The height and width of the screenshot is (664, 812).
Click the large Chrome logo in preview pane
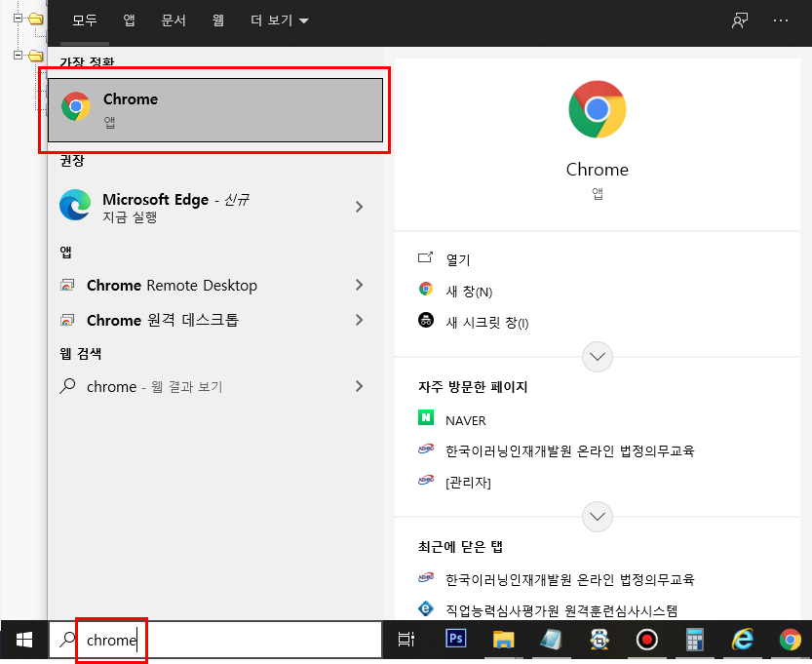tap(598, 109)
